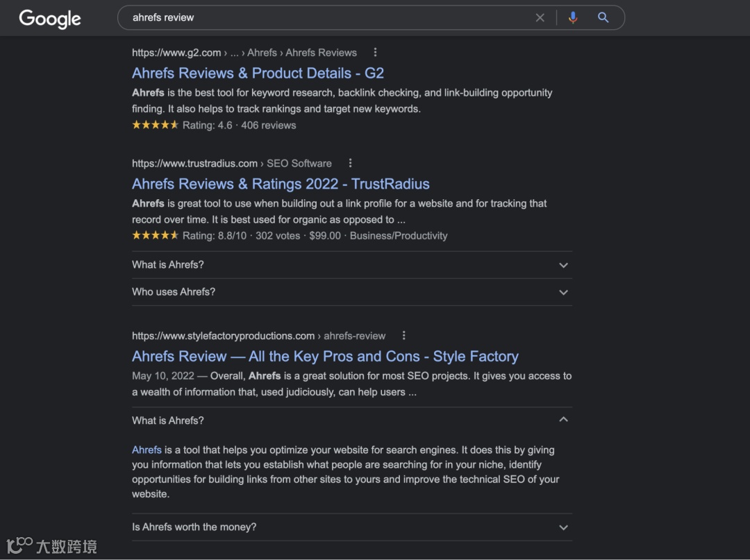This screenshot has width=750, height=560.
Task: Expand 'Who uses Ahrefs?' question
Action: tap(352, 292)
